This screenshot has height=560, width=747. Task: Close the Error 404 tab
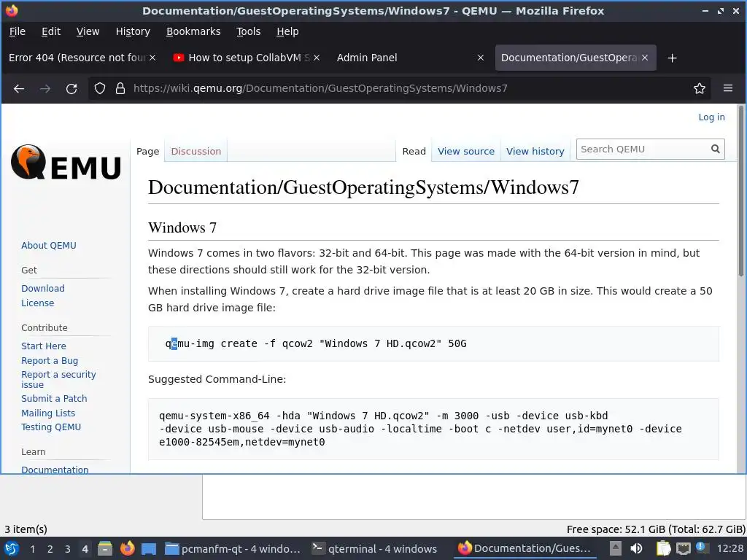coord(152,58)
